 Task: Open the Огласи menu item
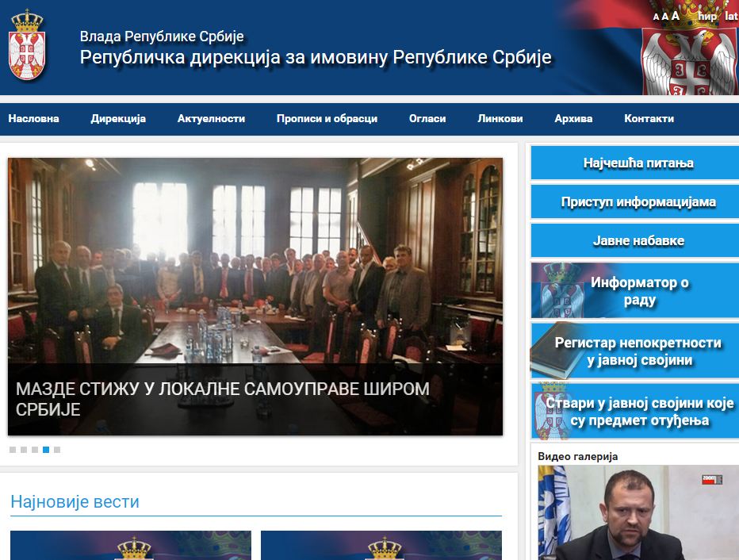coord(427,119)
